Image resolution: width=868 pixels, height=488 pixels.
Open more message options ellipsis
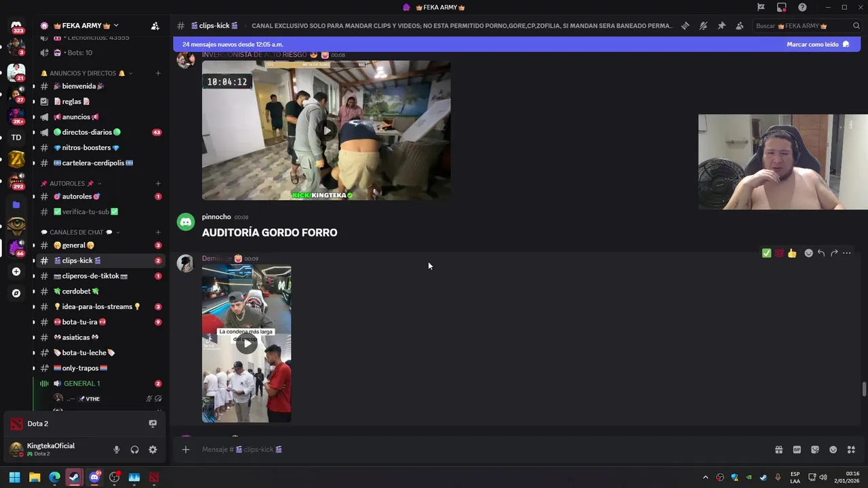(846, 253)
